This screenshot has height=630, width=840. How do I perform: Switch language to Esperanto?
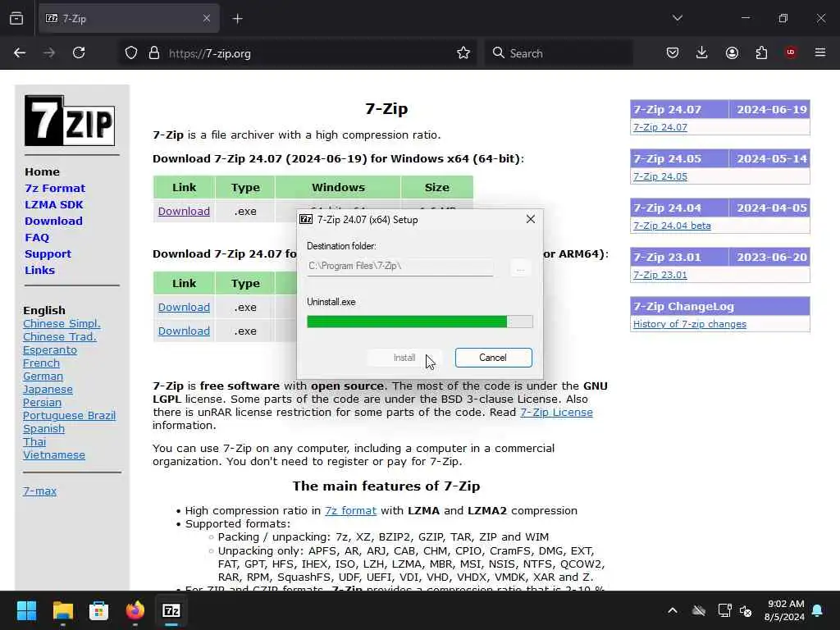(50, 349)
